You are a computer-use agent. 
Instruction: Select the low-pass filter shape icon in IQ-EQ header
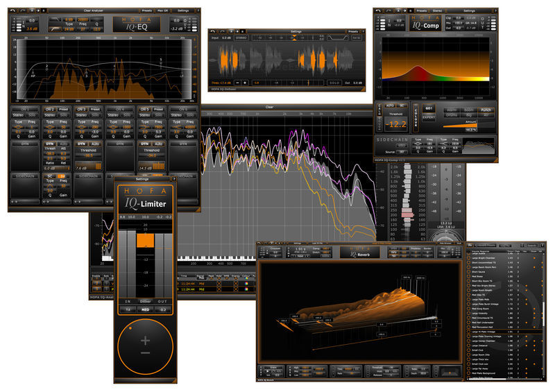(x=55, y=19)
